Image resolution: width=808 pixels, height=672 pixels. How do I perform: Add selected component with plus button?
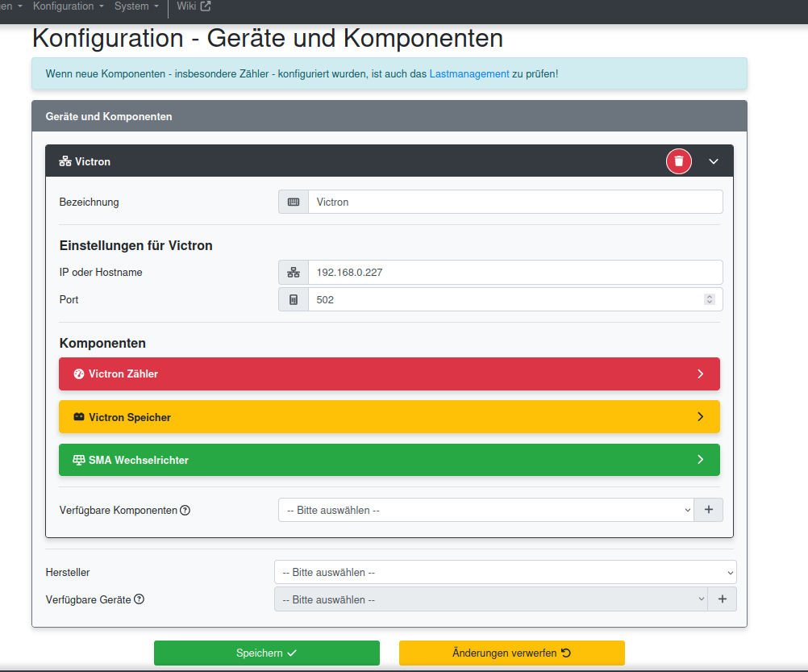click(709, 510)
